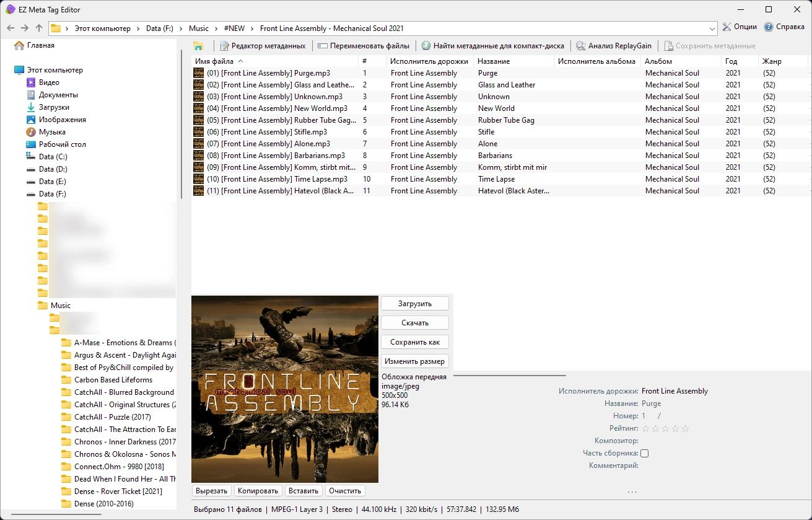This screenshot has width=812, height=520.
Task: Click the Очистить button under the cover
Action: 345,491
